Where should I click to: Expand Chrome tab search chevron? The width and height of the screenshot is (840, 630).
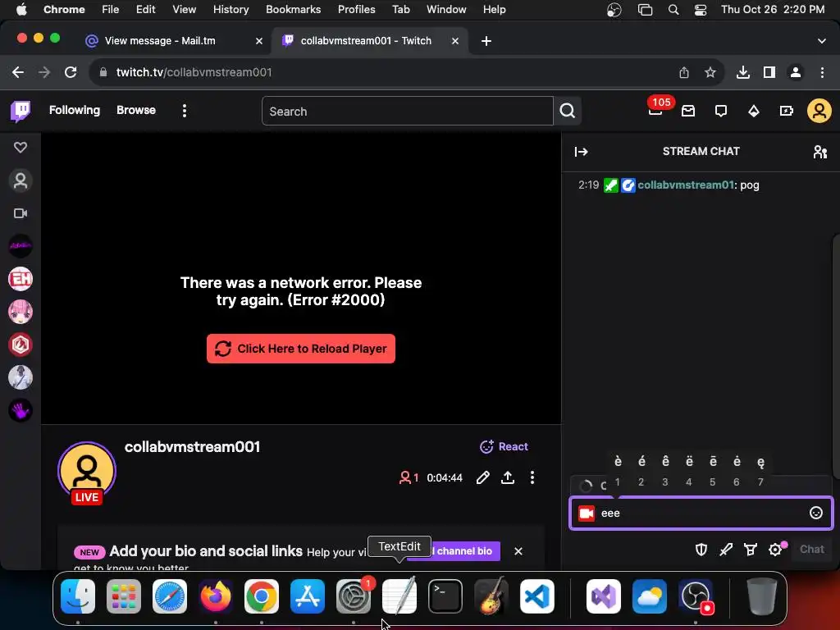coord(821,41)
